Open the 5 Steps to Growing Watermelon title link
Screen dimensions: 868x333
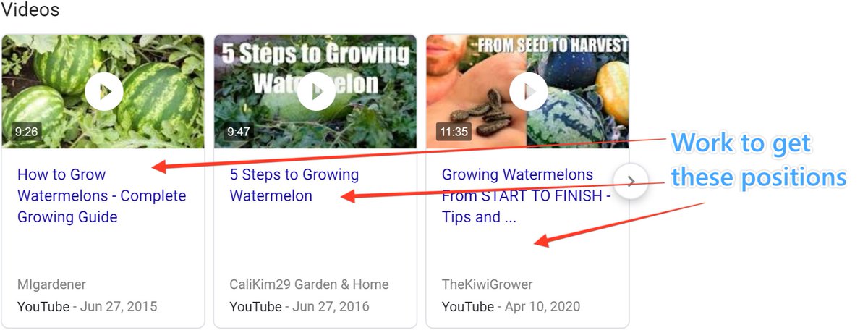(x=294, y=185)
